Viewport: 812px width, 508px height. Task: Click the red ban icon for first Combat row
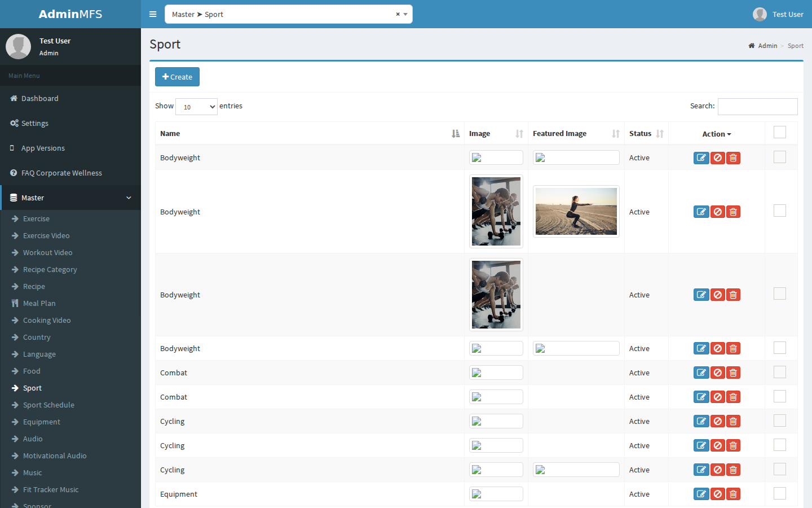point(717,373)
